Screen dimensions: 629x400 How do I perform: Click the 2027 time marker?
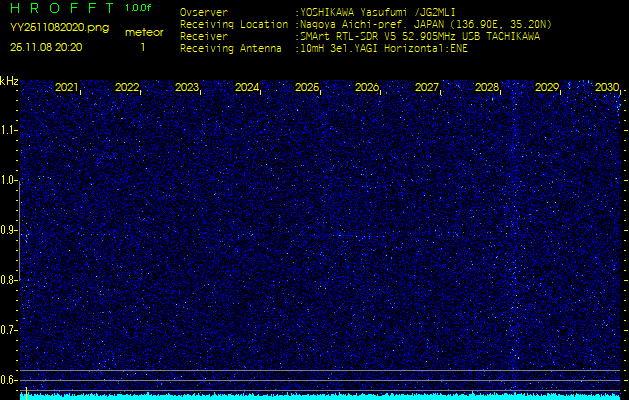tap(427, 88)
